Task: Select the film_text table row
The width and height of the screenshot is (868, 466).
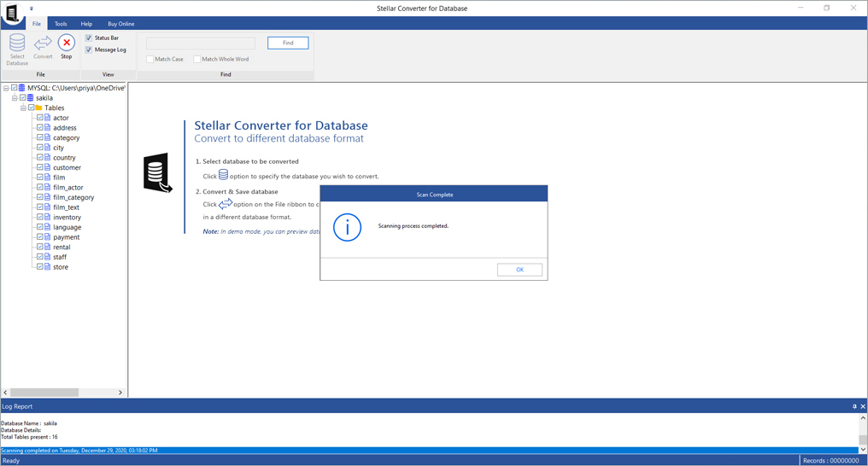Action: coord(66,207)
